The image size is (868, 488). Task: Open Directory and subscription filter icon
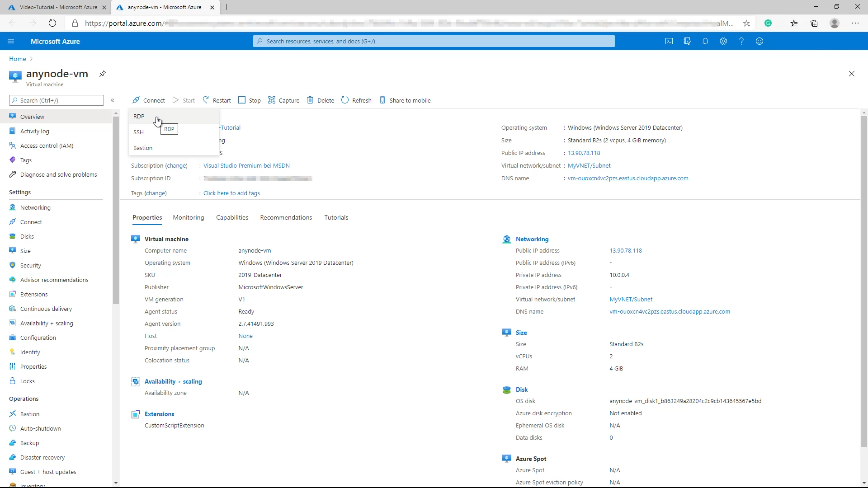point(687,41)
